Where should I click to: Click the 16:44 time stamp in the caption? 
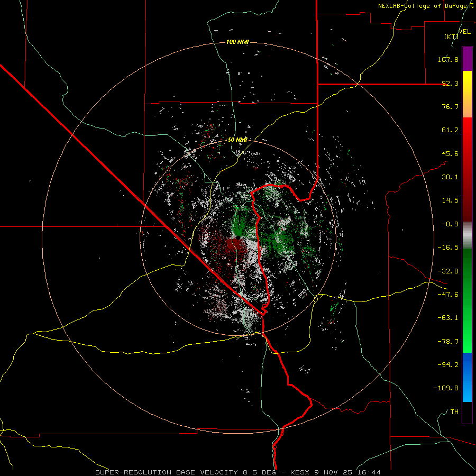click(370, 472)
